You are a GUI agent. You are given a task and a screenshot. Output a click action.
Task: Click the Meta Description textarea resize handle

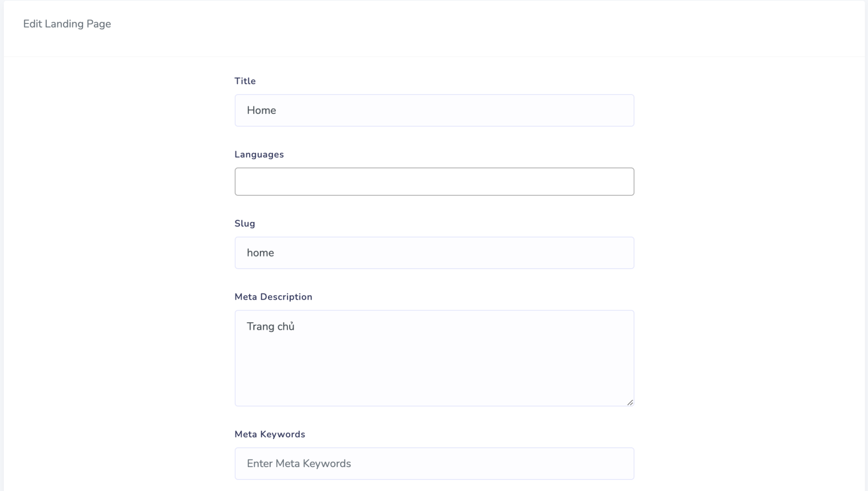coord(630,402)
